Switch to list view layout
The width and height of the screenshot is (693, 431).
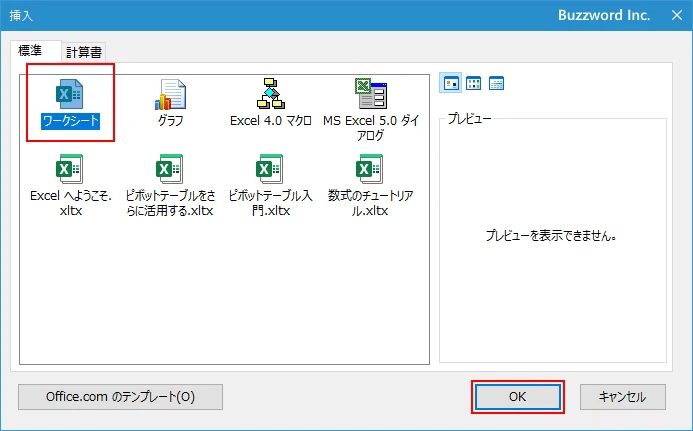(474, 83)
